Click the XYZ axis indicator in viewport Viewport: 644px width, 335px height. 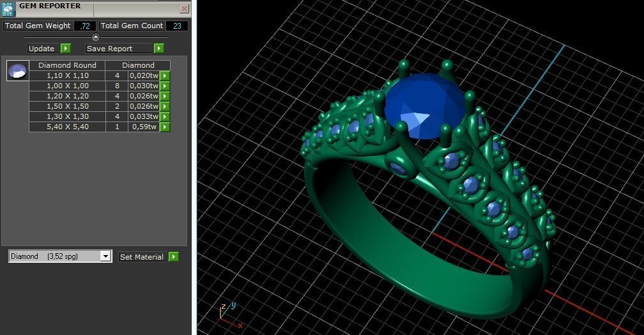tap(231, 316)
